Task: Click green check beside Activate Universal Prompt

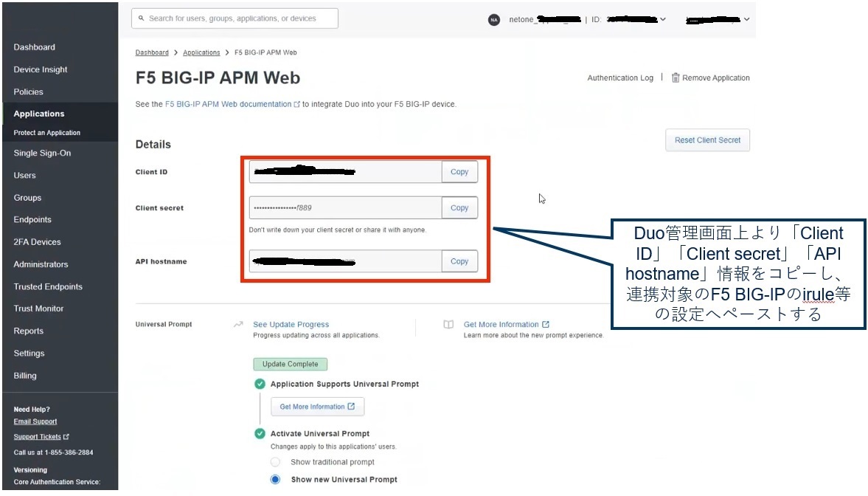Action: (x=260, y=433)
